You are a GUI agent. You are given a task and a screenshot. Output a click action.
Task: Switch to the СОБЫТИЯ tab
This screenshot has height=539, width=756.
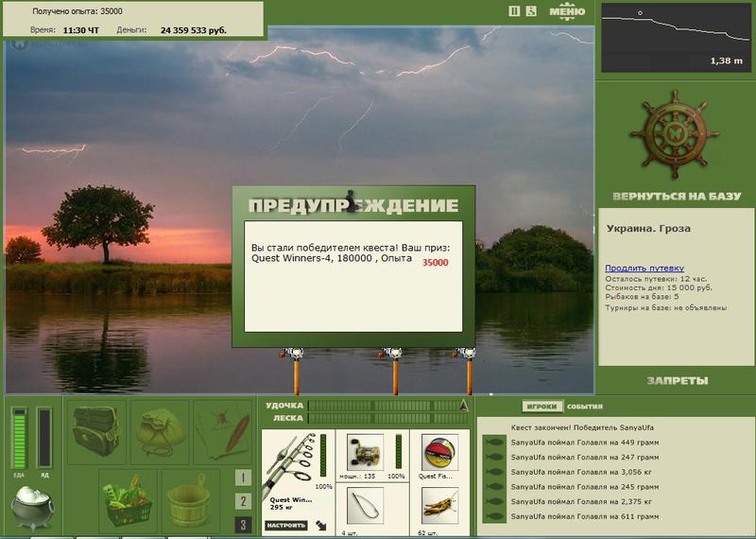[584, 407]
